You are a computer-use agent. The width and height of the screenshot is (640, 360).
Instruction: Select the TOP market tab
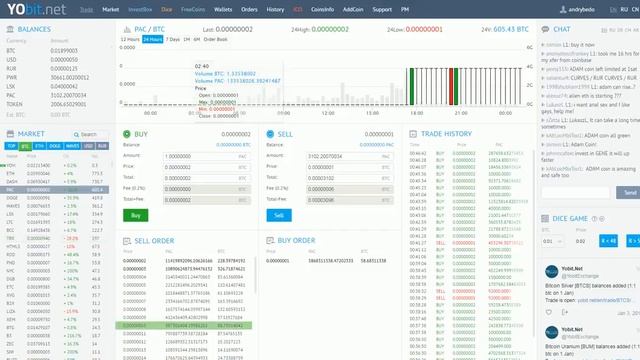[x=11, y=146]
